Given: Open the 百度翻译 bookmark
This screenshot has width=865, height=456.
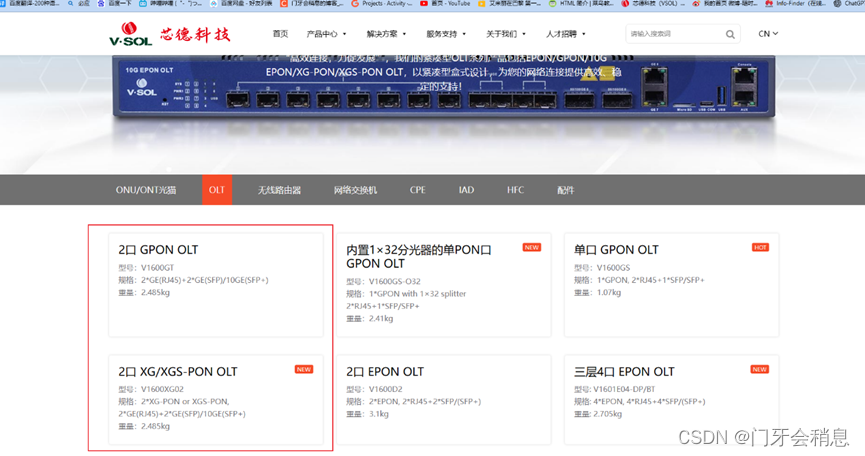Looking at the screenshot, I should 30,3.
